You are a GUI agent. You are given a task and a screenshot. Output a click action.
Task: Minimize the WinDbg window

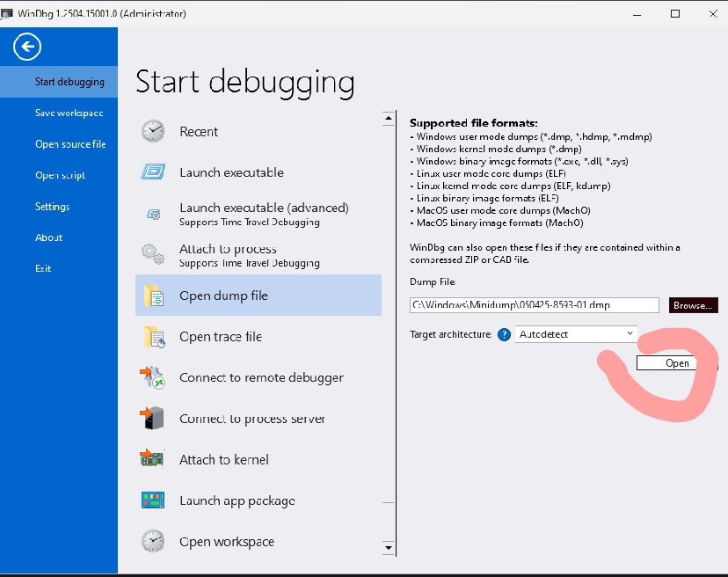point(637,14)
